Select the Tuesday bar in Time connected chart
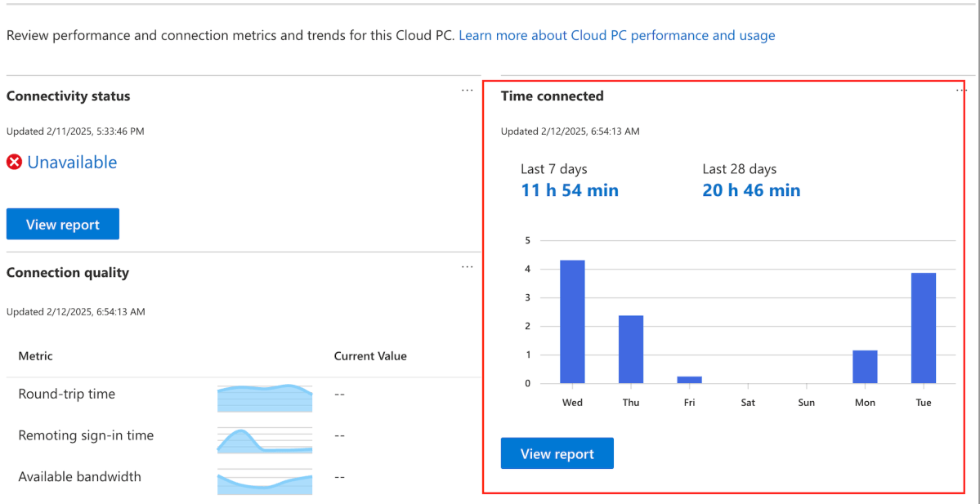 pyautogui.click(x=923, y=327)
